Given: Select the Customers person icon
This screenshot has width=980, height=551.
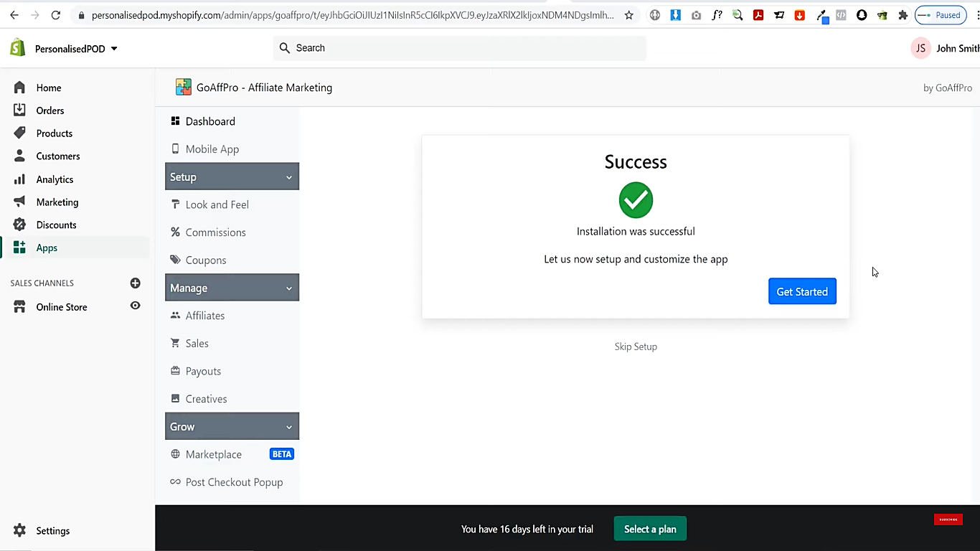Looking at the screenshot, I should click(19, 156).
